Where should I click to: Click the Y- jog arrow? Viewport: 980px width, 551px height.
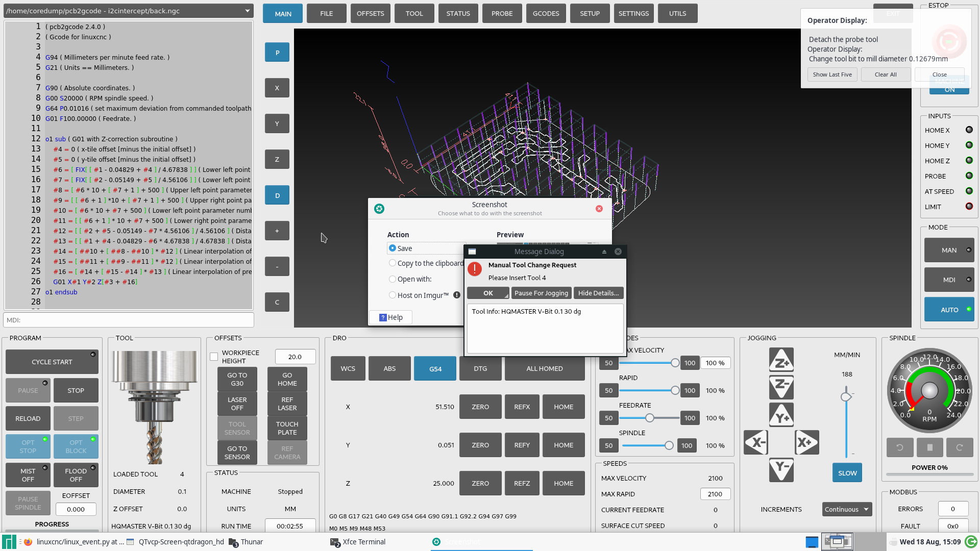pos(781,470)
